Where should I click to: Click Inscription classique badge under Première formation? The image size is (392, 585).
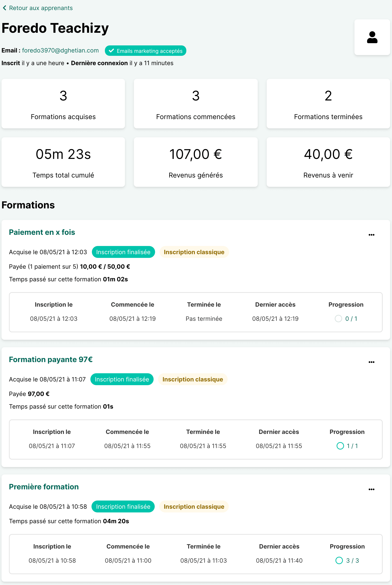click(x=194, y=507)
